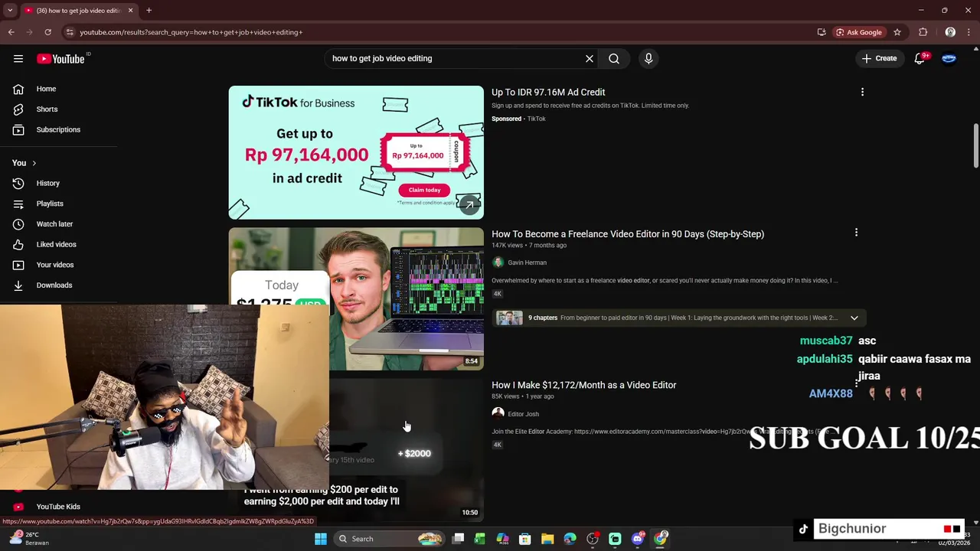Click the TikTok for Business ad thumbnail
980x551 pixels.
pyautogui.click(x=356, y=152)
